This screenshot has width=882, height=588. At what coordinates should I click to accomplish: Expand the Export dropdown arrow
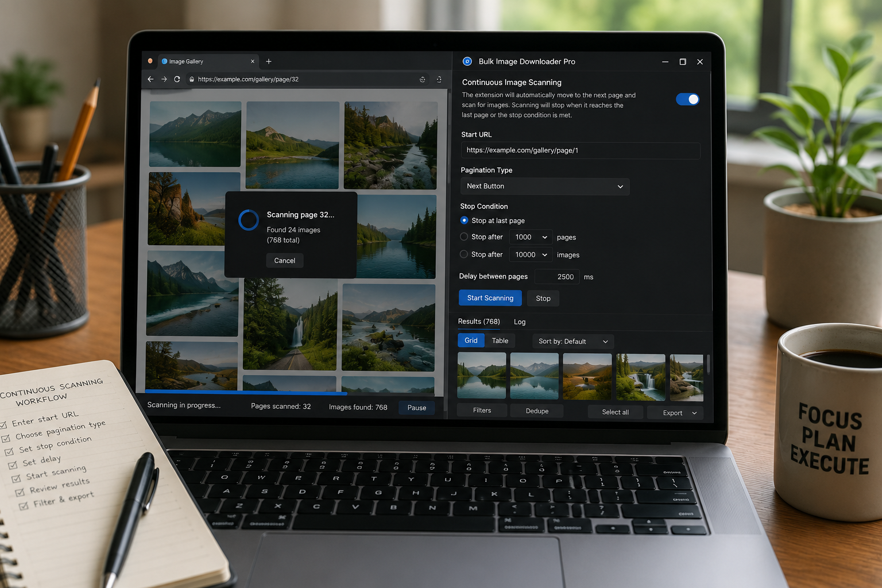[x=694, y=413]
